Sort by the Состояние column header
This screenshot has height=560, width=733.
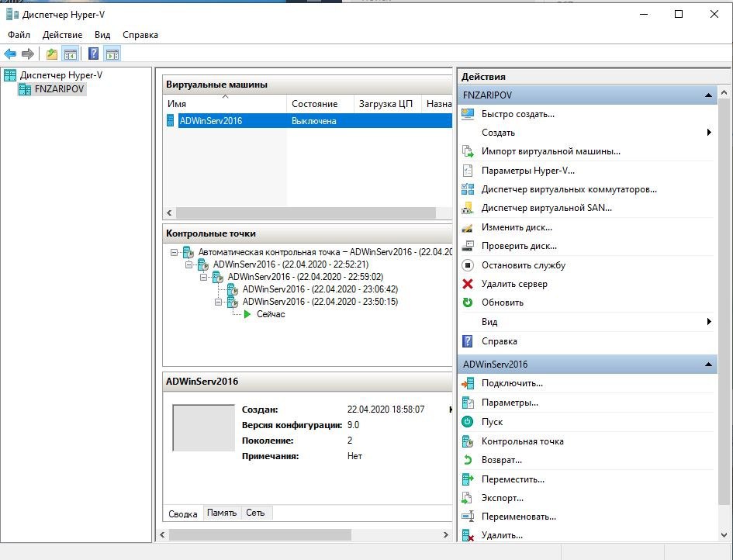320,104
